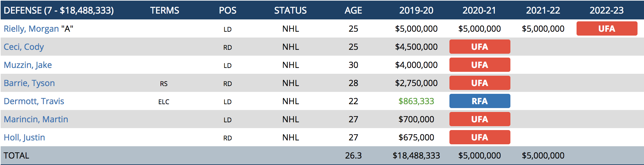644x165 pixels.
Task: Open Justin Holl's player profile
Action: pos(24,137)
